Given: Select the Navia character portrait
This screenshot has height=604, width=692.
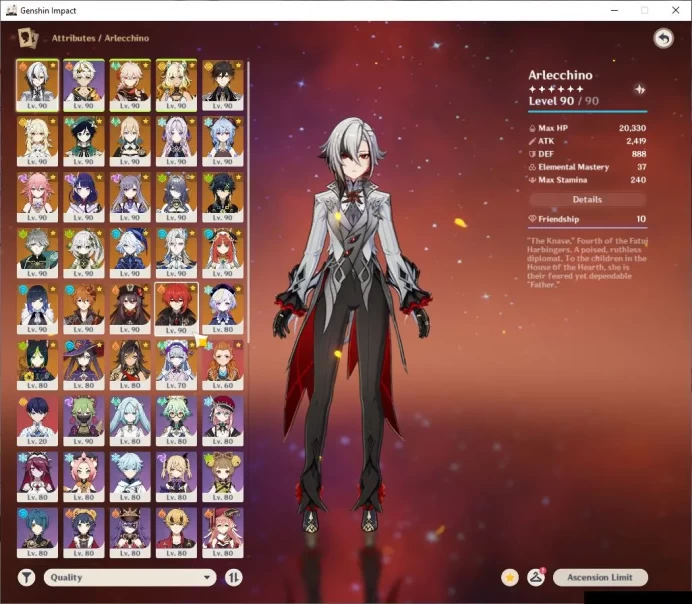Looking at the screenshot, I should coord(177,85).
